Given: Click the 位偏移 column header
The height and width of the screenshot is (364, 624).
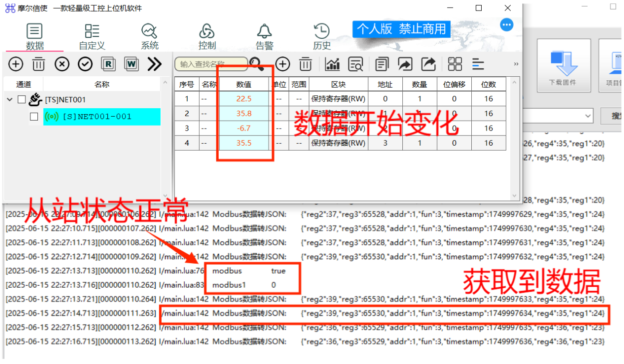Looking at the screenshot, I should click(x=454, y=84).
